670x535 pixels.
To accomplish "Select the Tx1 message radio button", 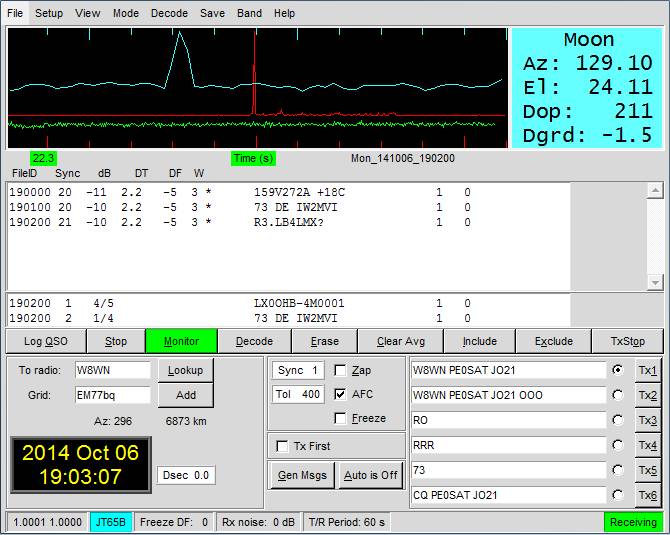I will pos(617,370).
